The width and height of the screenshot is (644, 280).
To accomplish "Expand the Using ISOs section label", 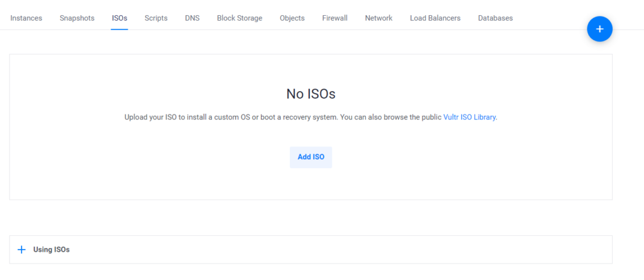I will (52, 250).
